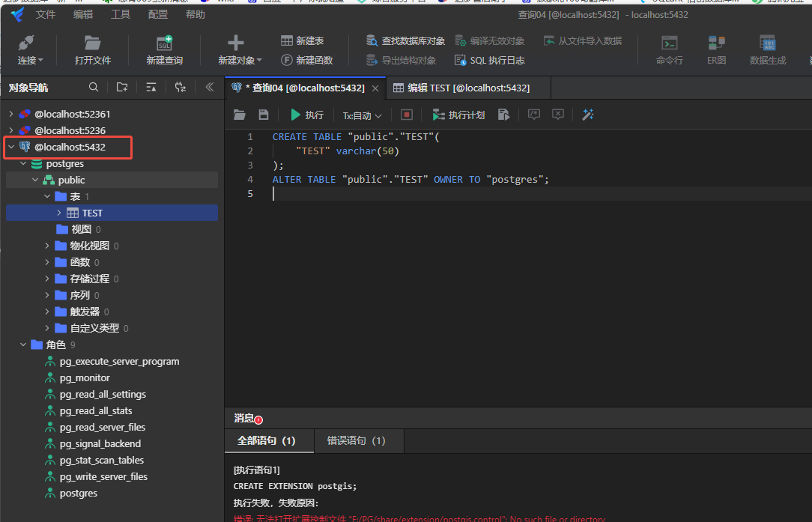
Task: Open the 工具 menu
Action: 120,14
